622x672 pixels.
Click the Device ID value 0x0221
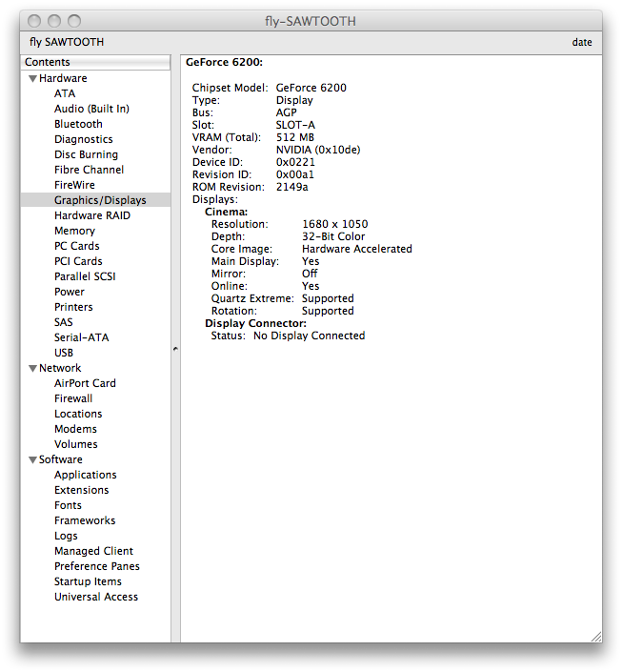tap(295, 162)
